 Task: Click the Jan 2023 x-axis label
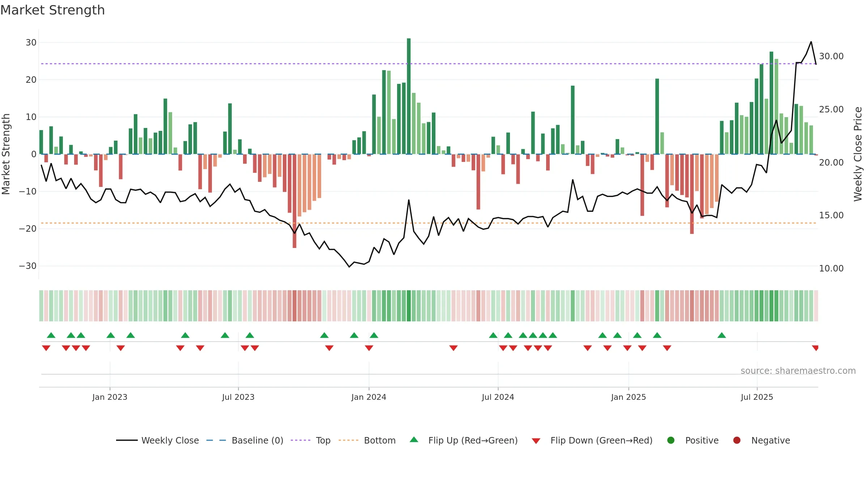click(110, 397)
